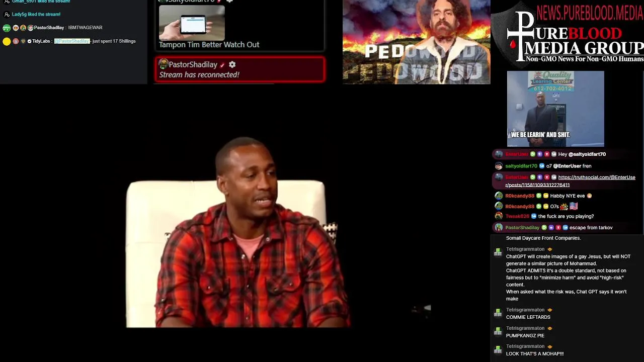Image resolution: width=644 pixels, height=362 pixels.
Task: Open the truthsocial.com link posted by EnterUser
Action: click(x=571, y=181)
